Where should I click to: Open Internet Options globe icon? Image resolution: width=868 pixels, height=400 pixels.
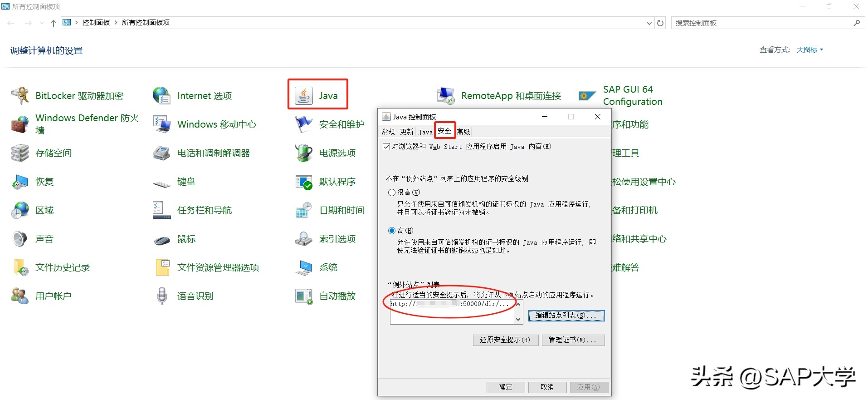point(161,96)
